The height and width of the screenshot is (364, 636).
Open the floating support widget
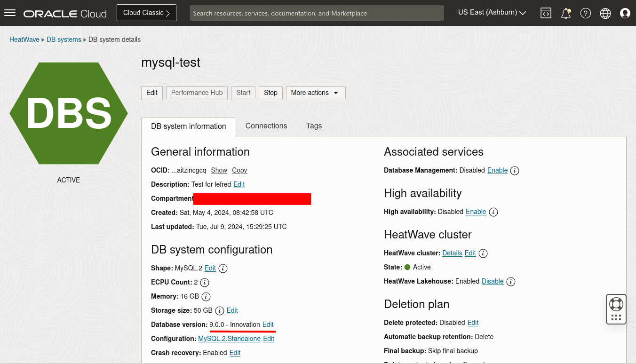(616, 309)
